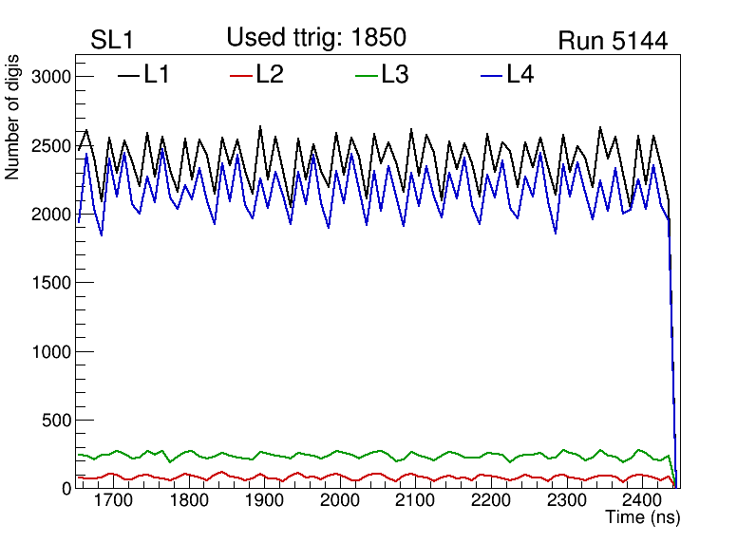This screenshot has width=756, height=543.
Task: Click the 500 tick label on y-axis
Action: [x=56, y=420]
